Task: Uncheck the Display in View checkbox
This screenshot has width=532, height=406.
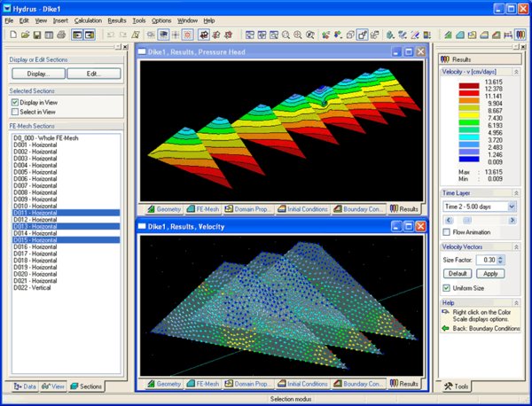Action: (x=15, y=102)
